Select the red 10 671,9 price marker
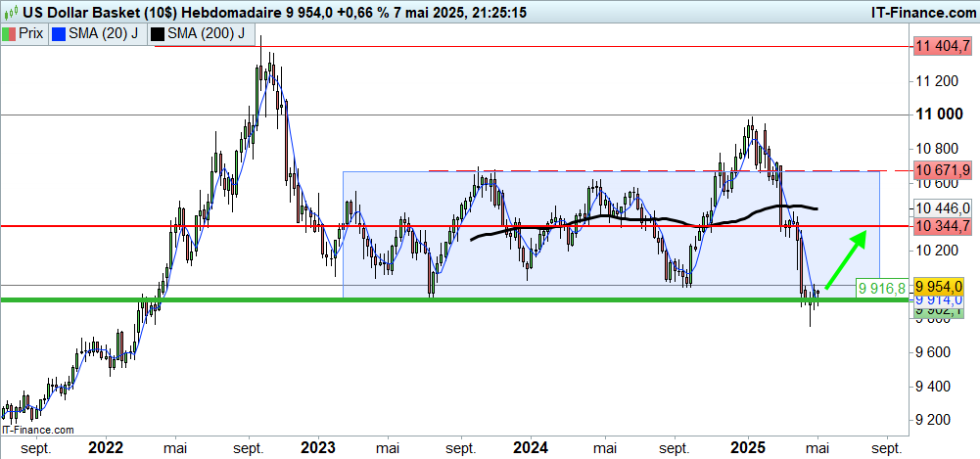 point(942,170)
